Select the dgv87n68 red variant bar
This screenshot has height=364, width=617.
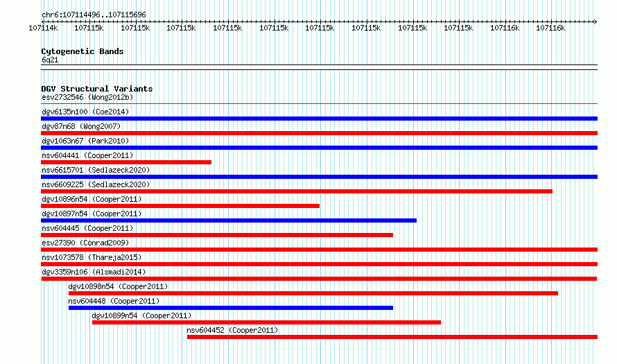click(x=319, y=133)
